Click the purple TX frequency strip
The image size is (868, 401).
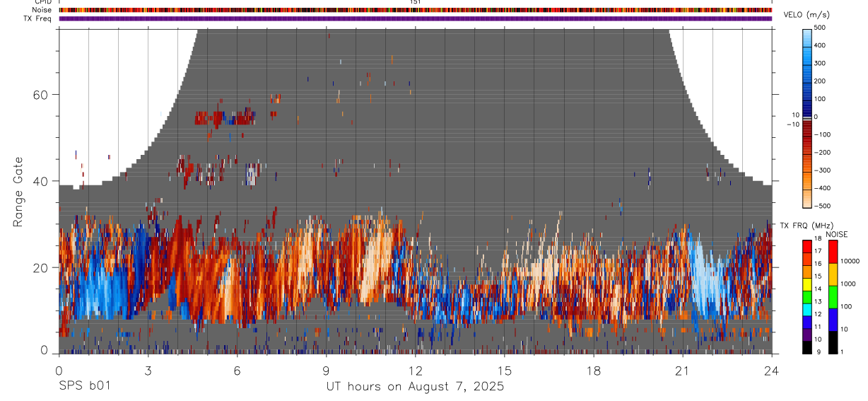pos(416,18)
